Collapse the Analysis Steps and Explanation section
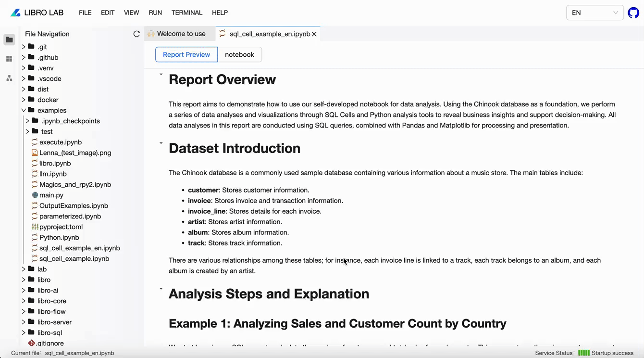 click(x=161, y=289)
